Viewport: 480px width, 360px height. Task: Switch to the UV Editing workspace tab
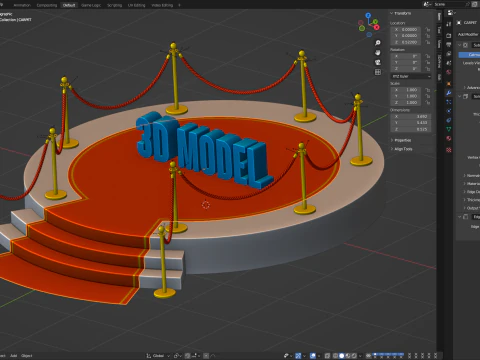point(137,5)
